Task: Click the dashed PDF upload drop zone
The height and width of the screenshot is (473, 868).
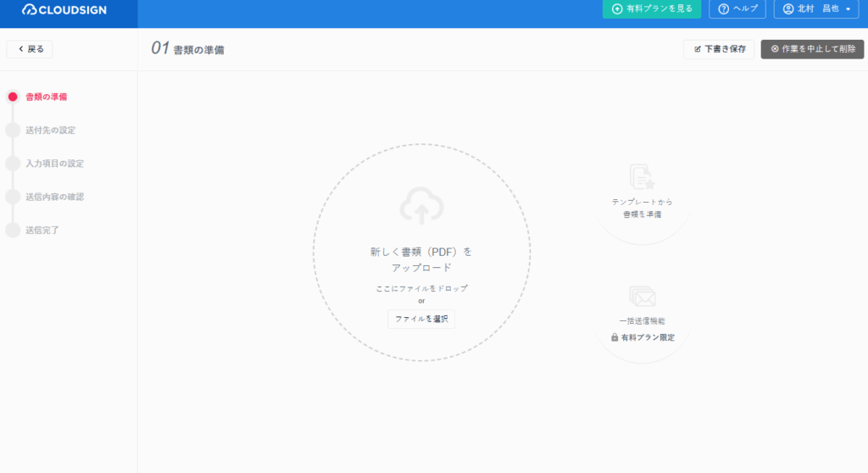Action: (x=422, y=253)
